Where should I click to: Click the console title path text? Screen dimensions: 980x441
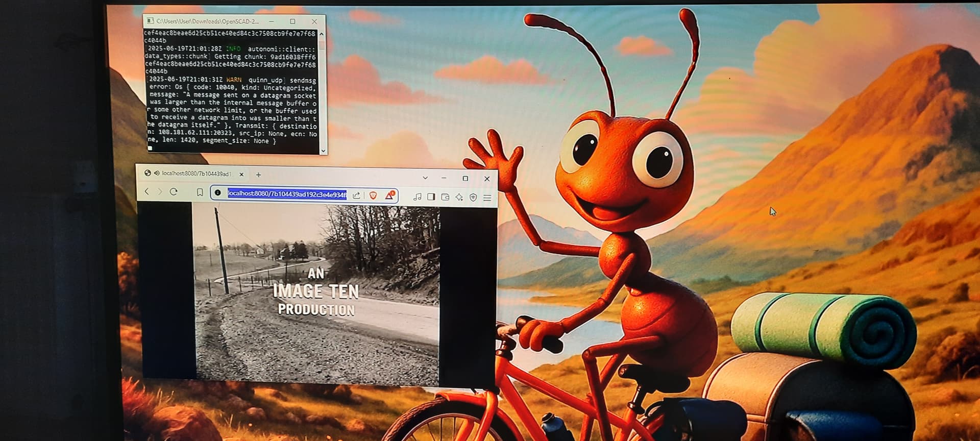pos(207,21)
